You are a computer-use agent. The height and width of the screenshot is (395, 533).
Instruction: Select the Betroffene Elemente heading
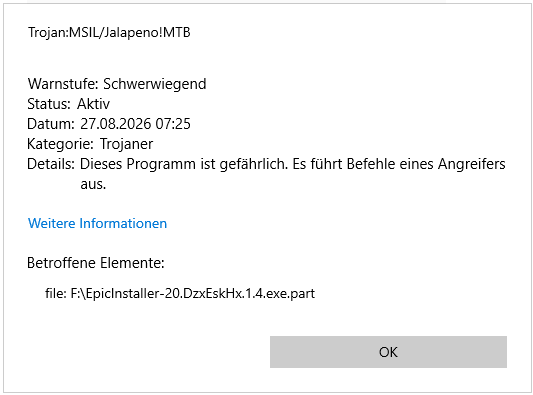[x=96, y=263]
